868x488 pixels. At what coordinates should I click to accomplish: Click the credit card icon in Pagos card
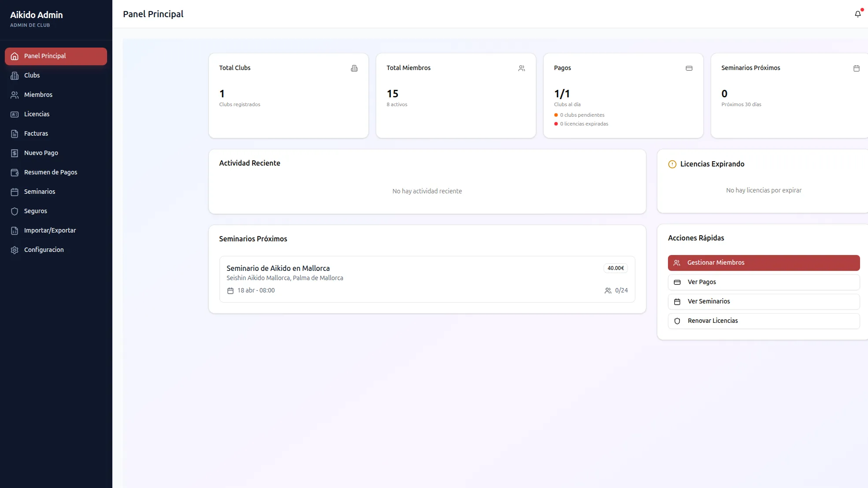[x=689, y=68]
